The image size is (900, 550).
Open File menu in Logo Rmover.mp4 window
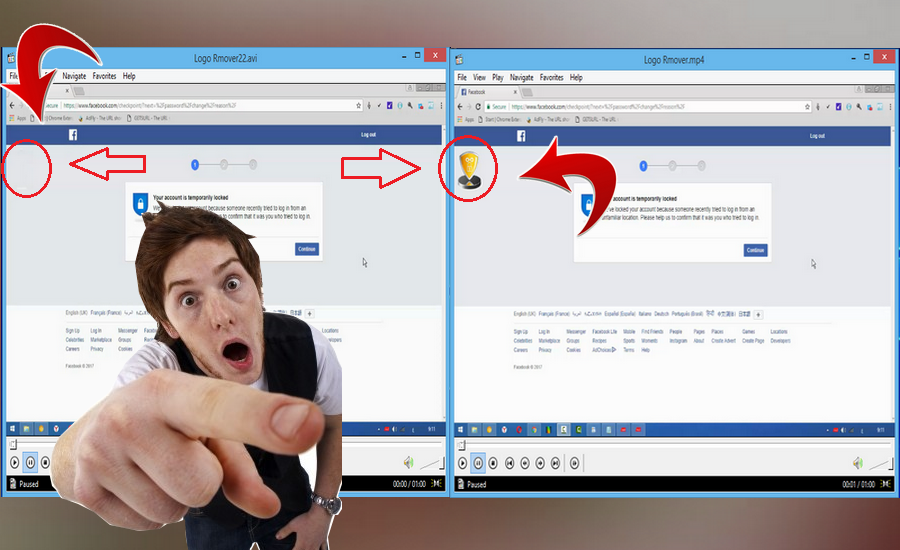[x=462, y=78]
